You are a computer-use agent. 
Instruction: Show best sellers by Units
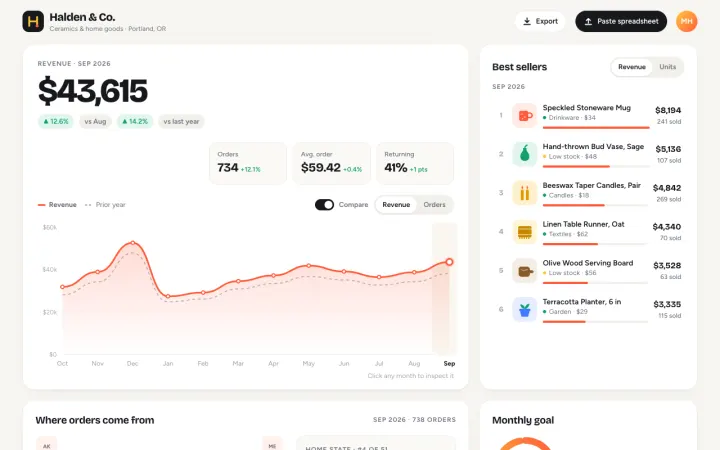(667, 67)
